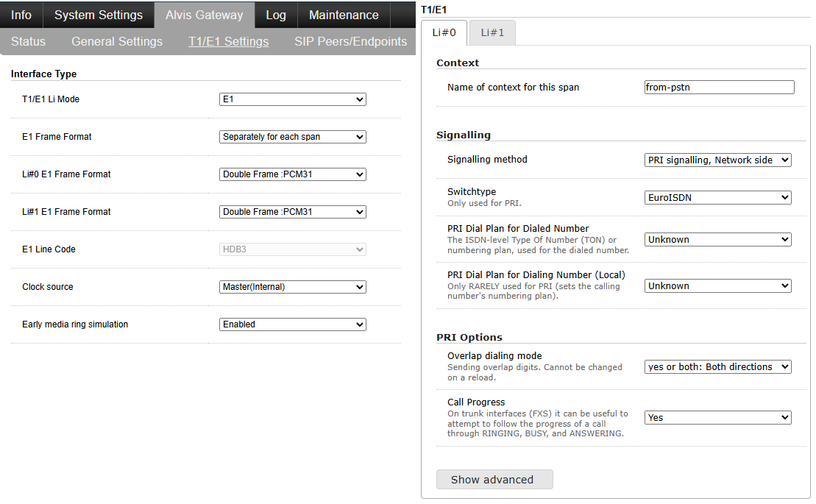Open General Settings sub-menu

[x=117, y=41]
